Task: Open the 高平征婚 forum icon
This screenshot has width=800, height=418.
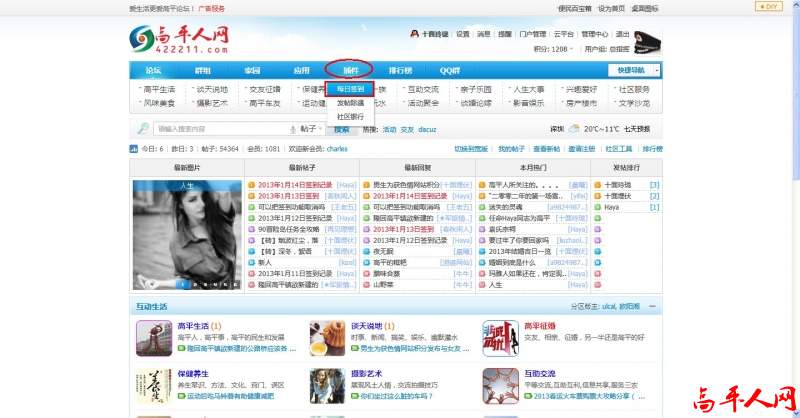Action: click(501, 338)
